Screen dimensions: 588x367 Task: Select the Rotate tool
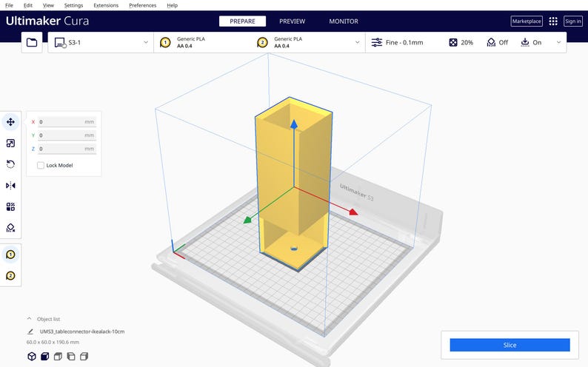pyautogui.click(x=10, y=164)
